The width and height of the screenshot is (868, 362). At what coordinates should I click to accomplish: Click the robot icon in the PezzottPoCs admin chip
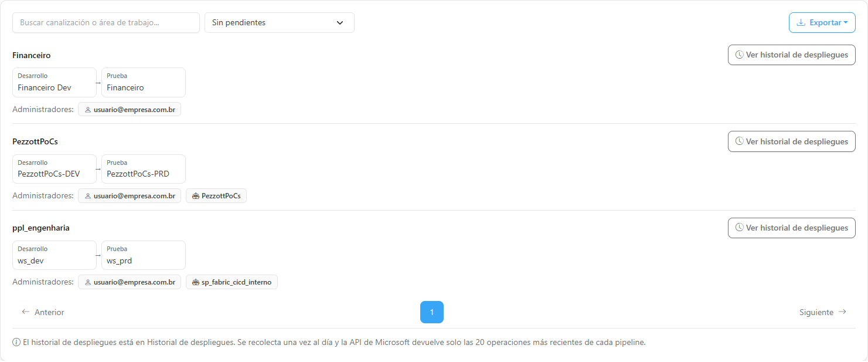click(x=196, y=196)
